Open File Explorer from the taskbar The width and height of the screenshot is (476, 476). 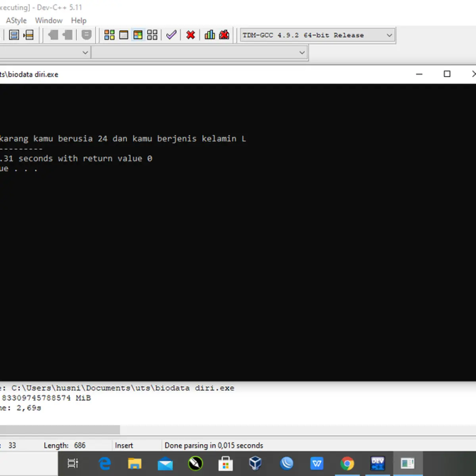point(135,463)
